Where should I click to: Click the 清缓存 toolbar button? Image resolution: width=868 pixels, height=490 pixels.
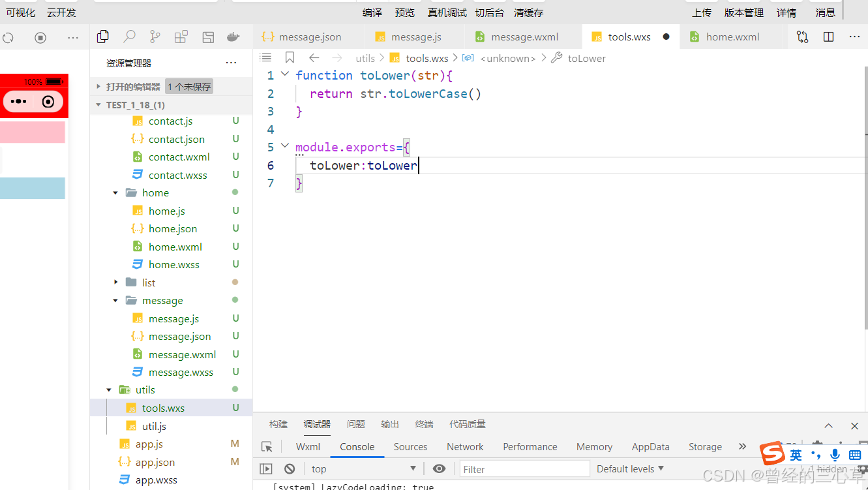point(528,12)
